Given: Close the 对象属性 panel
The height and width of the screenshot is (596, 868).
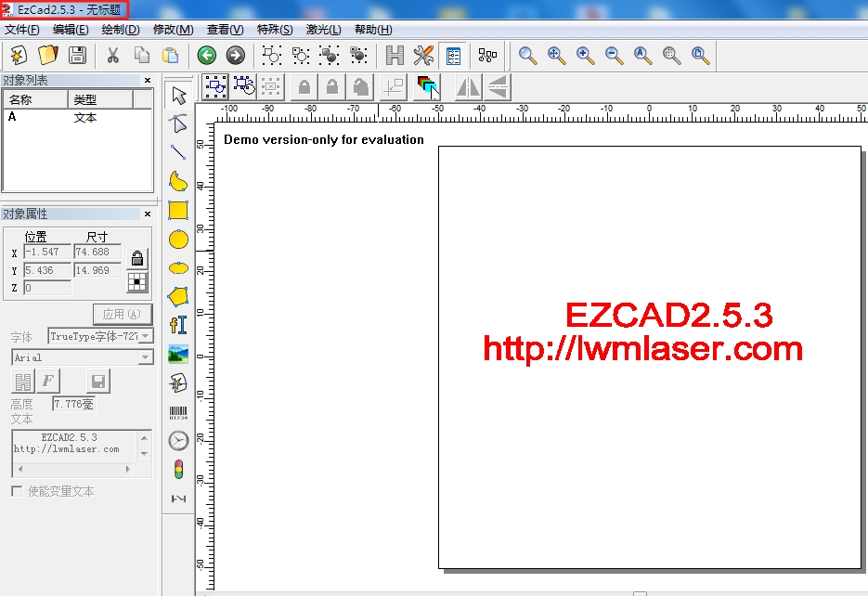Looking at the screenshot, I should tap(148, 214).
